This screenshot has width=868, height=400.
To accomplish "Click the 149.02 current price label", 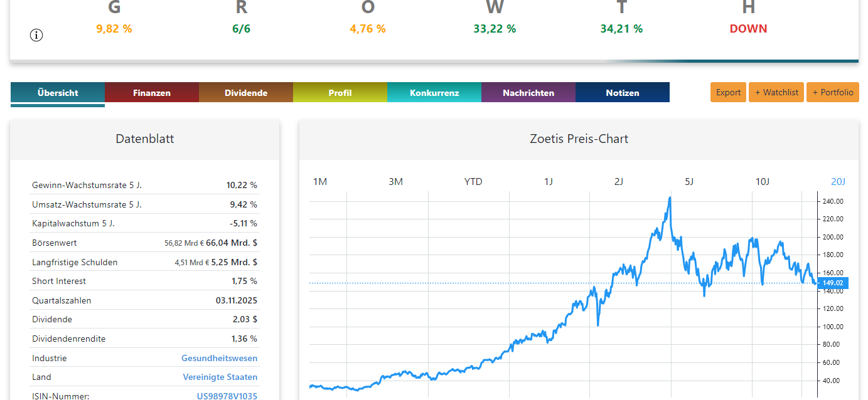I will 833,283.
